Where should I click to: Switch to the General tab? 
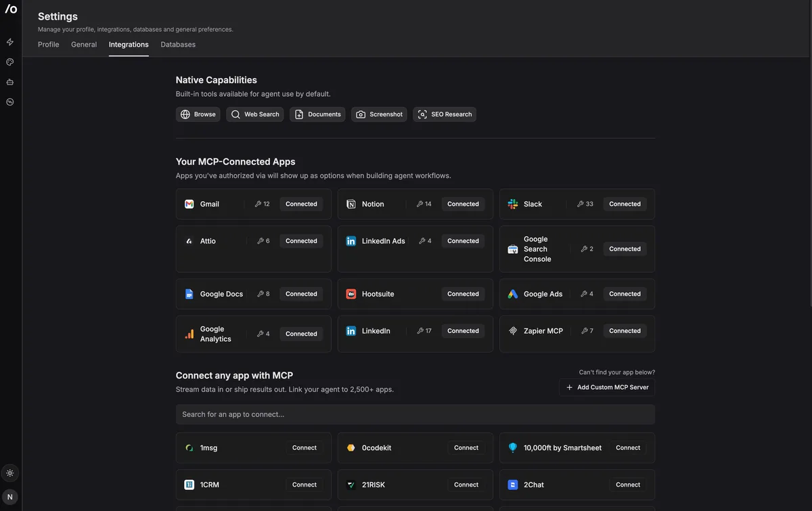click(84, 45)
